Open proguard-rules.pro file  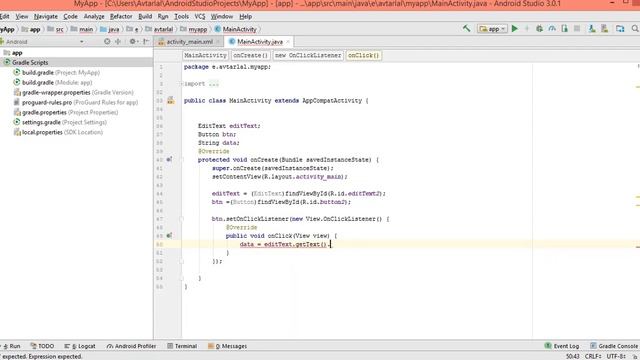(76, 102)
